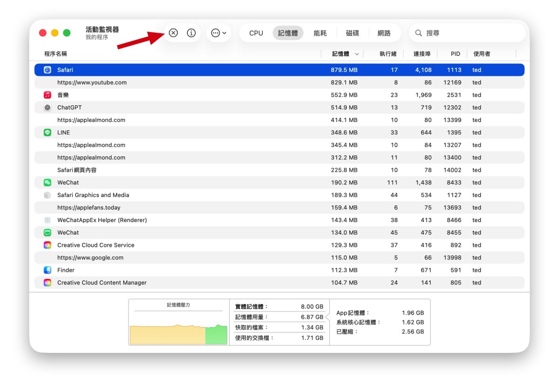Image resolution: width=559 pixels, height=392 pixels.
Task: Click the ChatGPT app icon
Action: point(48,108)
